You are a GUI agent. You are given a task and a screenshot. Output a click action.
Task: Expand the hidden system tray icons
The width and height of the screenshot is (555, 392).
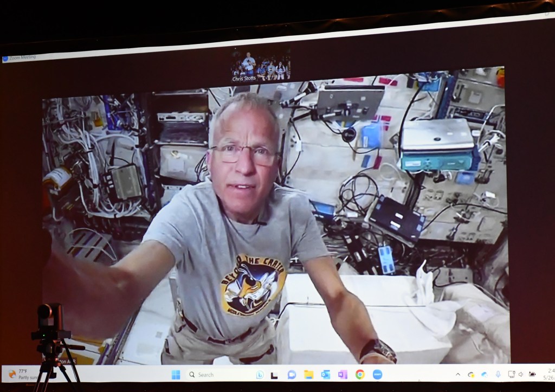coord(457,374)
